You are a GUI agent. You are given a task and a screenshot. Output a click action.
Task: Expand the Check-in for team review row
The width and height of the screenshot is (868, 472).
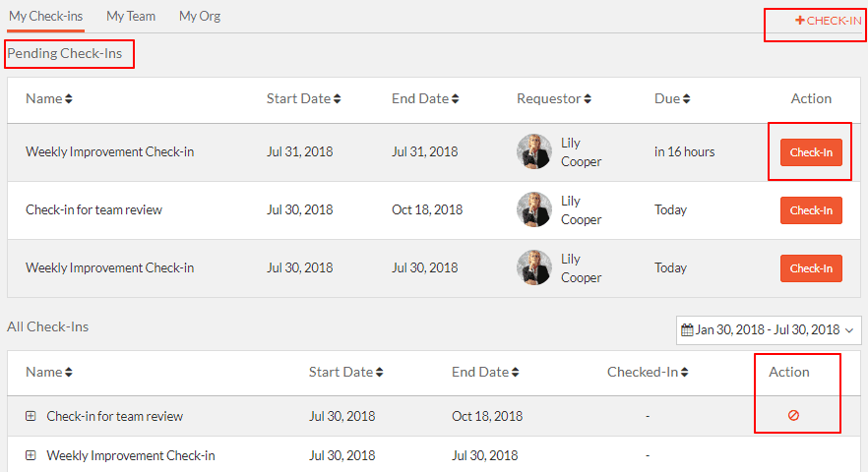coord(31,416)
